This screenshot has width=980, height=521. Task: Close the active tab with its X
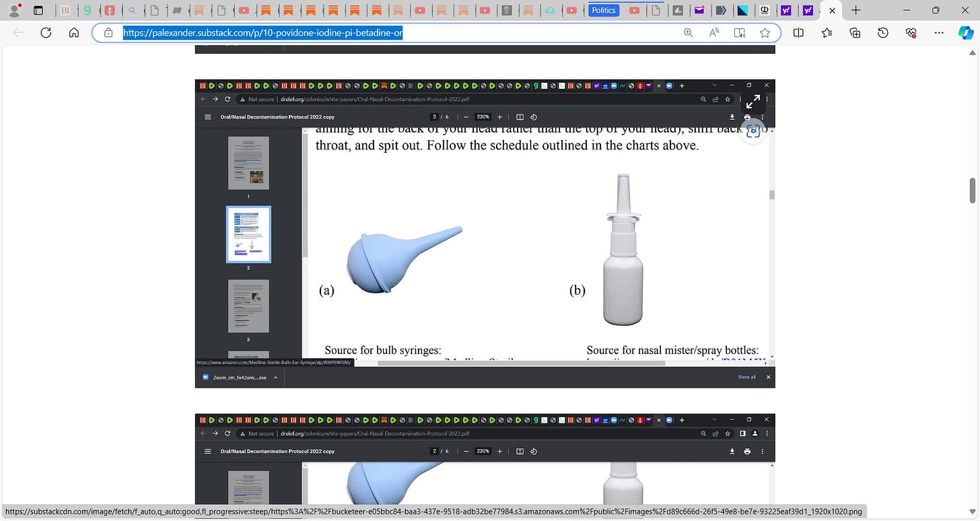[833, 10]
